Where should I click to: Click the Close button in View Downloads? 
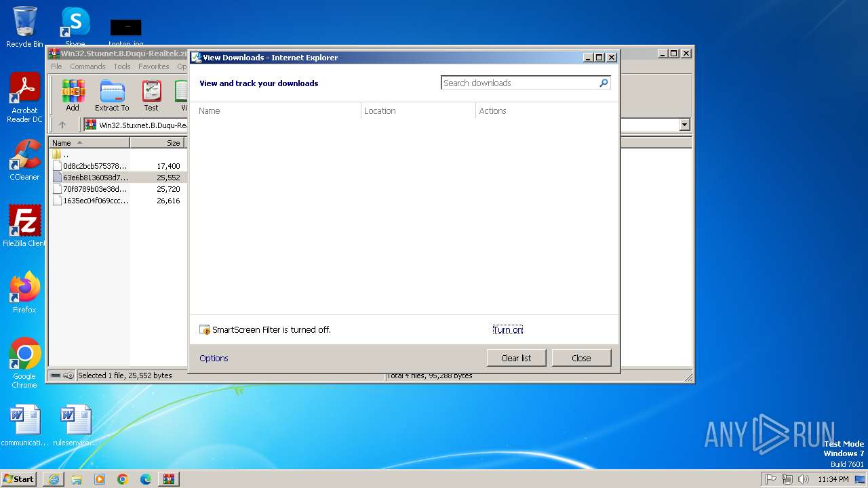tap(581, 358)
